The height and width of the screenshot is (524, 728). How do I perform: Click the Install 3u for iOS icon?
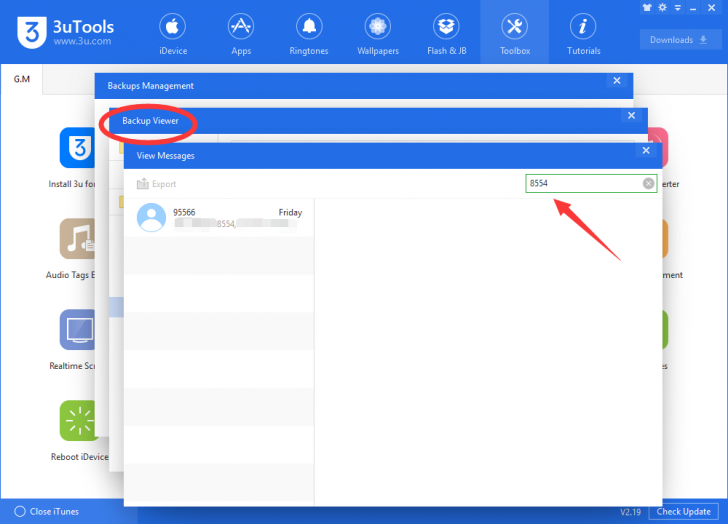click(x=78, y=148)
